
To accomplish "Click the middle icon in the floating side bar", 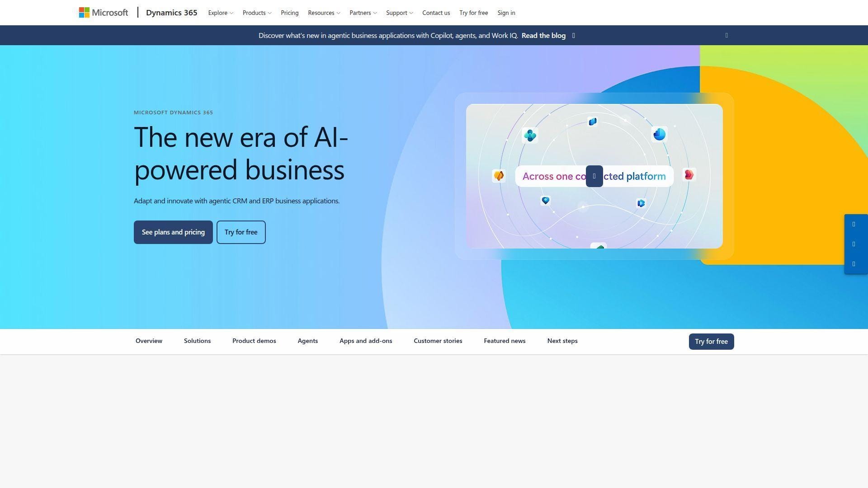I will pos(854,244).
